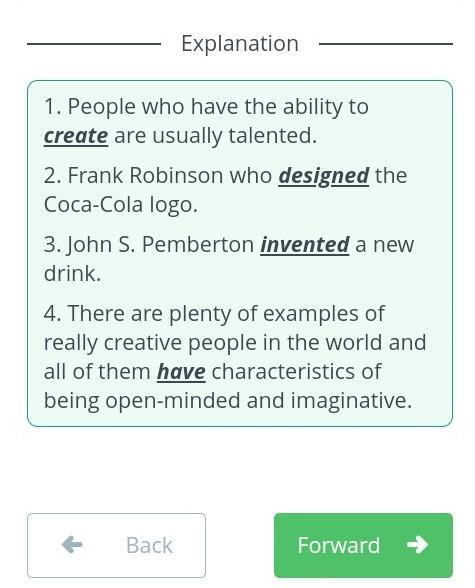475x588 pixels.
Task: Click the Frank Robinson sentence
Action: coord(225,190)
